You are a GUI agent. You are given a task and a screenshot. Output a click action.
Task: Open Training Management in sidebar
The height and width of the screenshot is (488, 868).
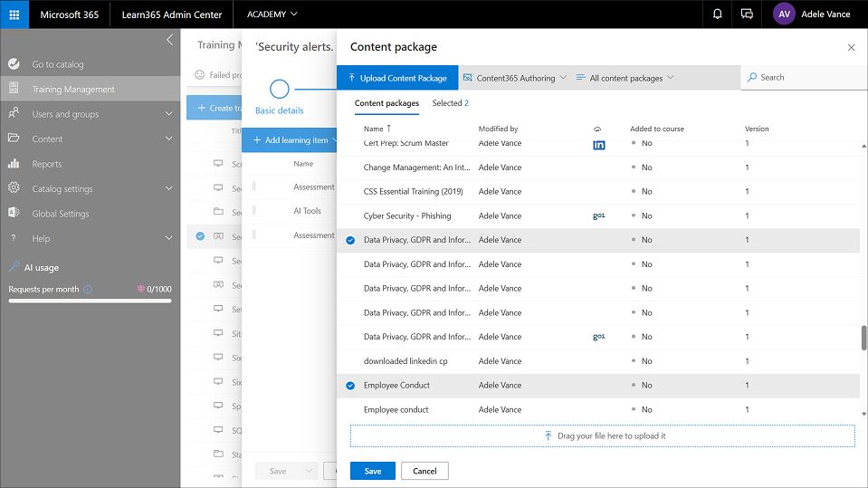coord(72,90)
